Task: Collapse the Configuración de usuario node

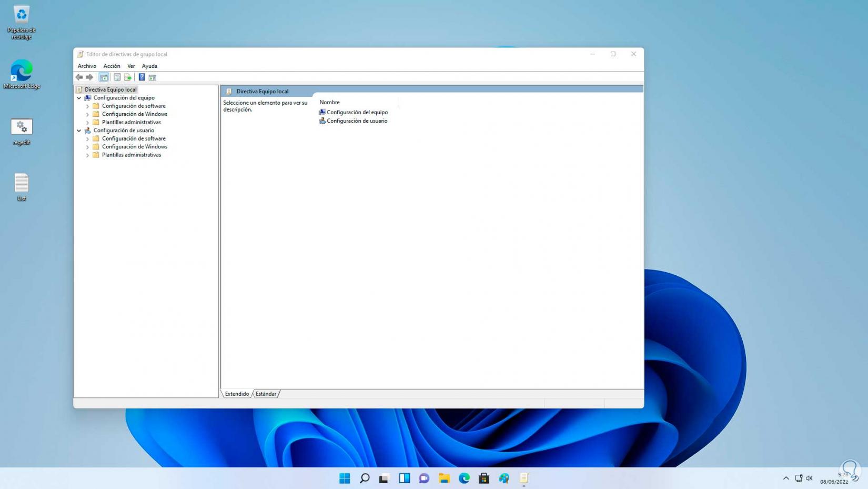Action: point(79,131)
